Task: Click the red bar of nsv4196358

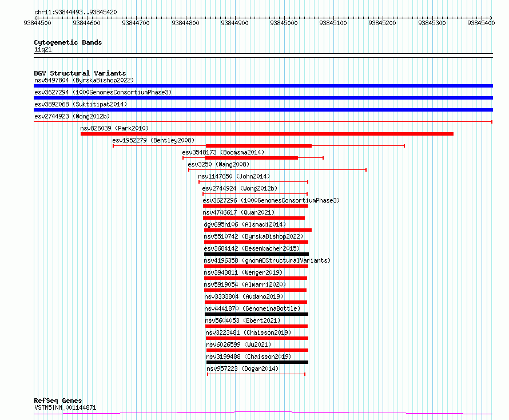Action: point(256,266)
